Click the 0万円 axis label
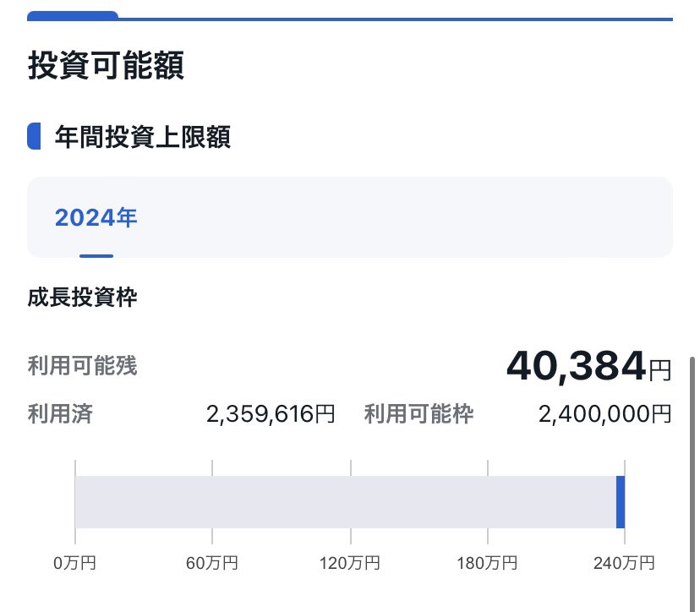 (x=74, y=563)
